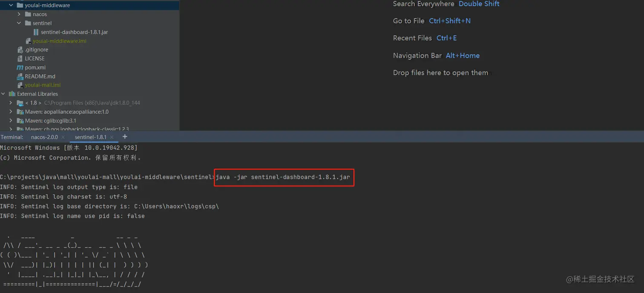Click the Maven cglib library icon
This screenshot has width=644, height=293.
tap(20, 121)
